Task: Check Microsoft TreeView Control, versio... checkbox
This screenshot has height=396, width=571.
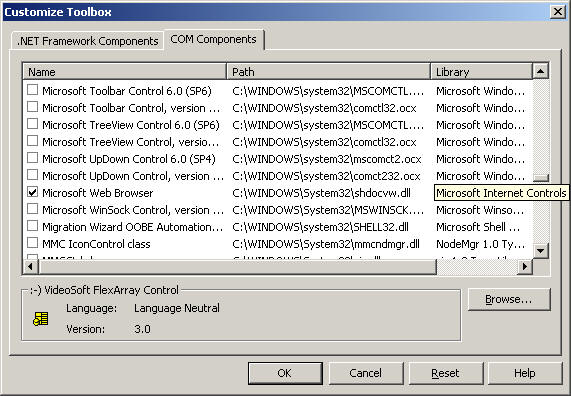Action: click(32, 141)
